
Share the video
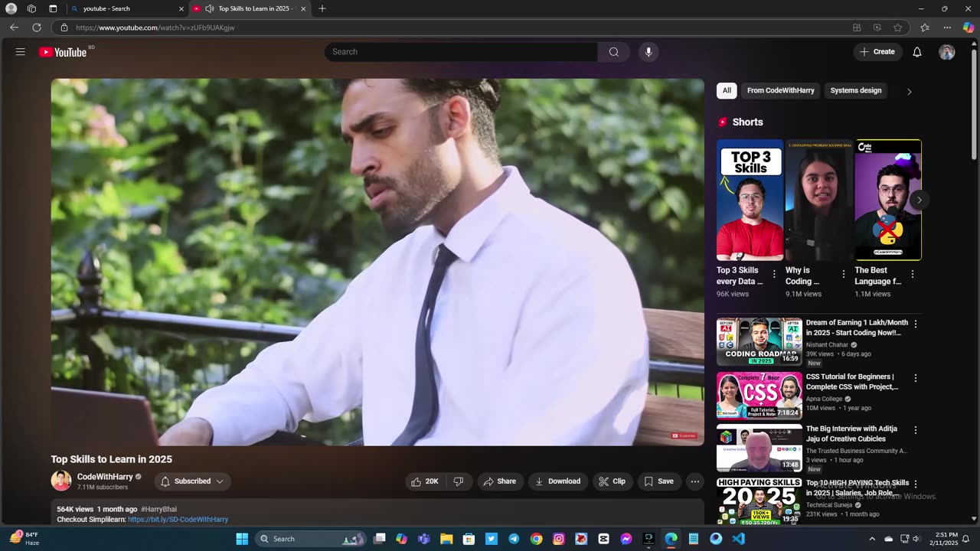(x=500, y=481)
